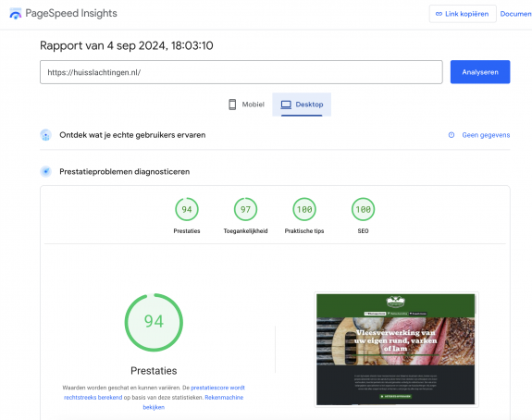
Task: Open the Documentatie link in header
Action: (x=515, y=14)
